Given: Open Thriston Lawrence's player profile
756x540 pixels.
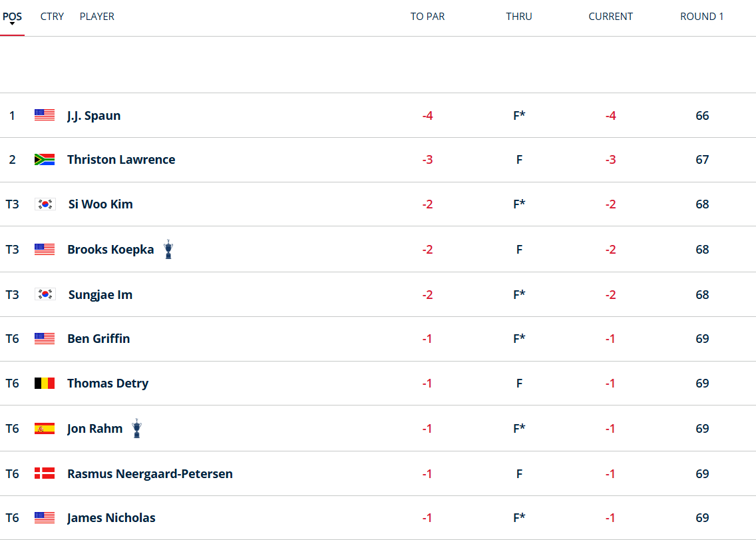Looking at the screenshot, I should coord(120,159).
